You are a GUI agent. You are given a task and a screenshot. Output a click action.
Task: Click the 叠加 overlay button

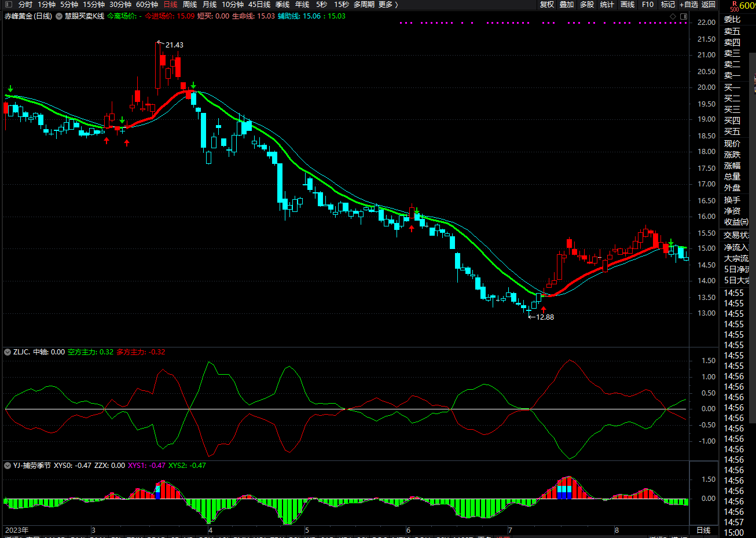click(567, 4)
